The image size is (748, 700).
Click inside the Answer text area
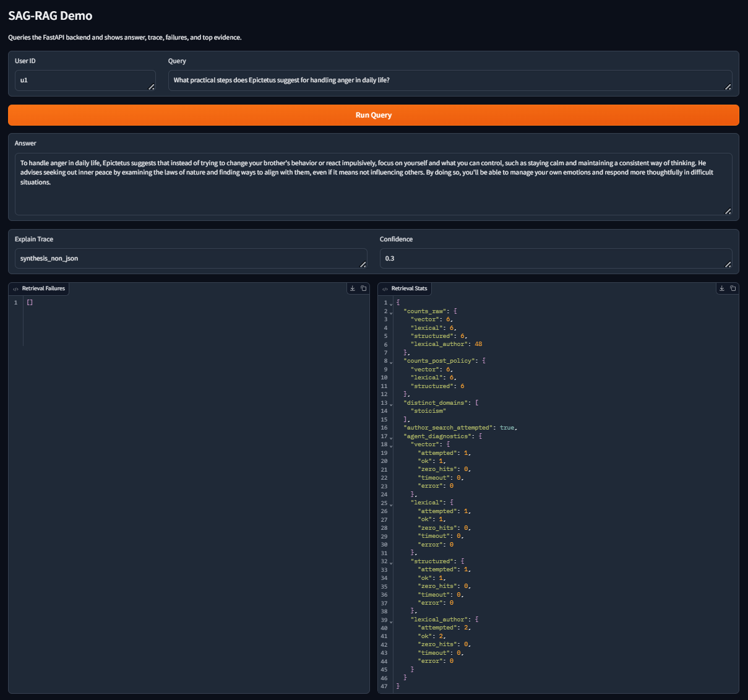(374, 184)
